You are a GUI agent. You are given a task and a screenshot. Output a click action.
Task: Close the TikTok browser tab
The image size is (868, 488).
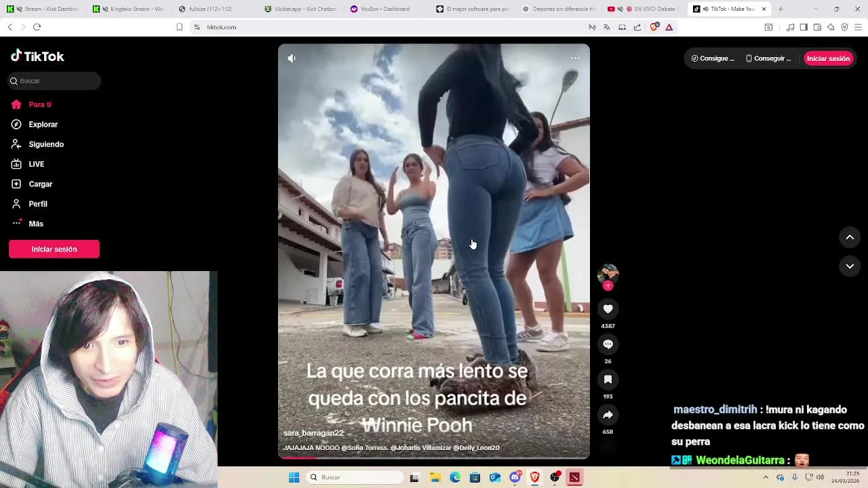pos(764,9)
